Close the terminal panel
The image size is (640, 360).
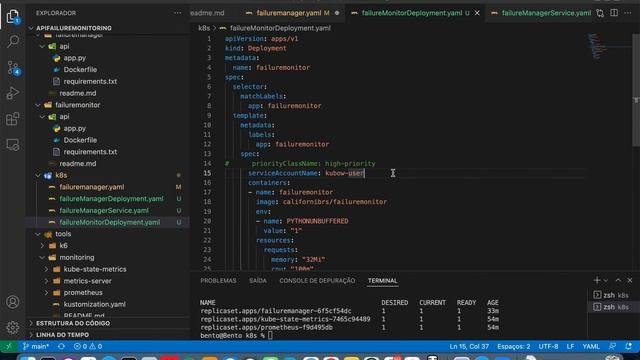coord(630,280)
